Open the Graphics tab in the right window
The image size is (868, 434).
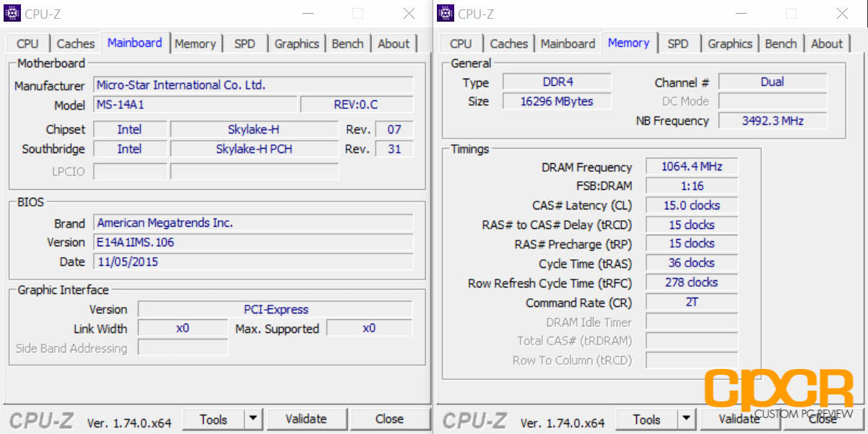tap(730, 43)
